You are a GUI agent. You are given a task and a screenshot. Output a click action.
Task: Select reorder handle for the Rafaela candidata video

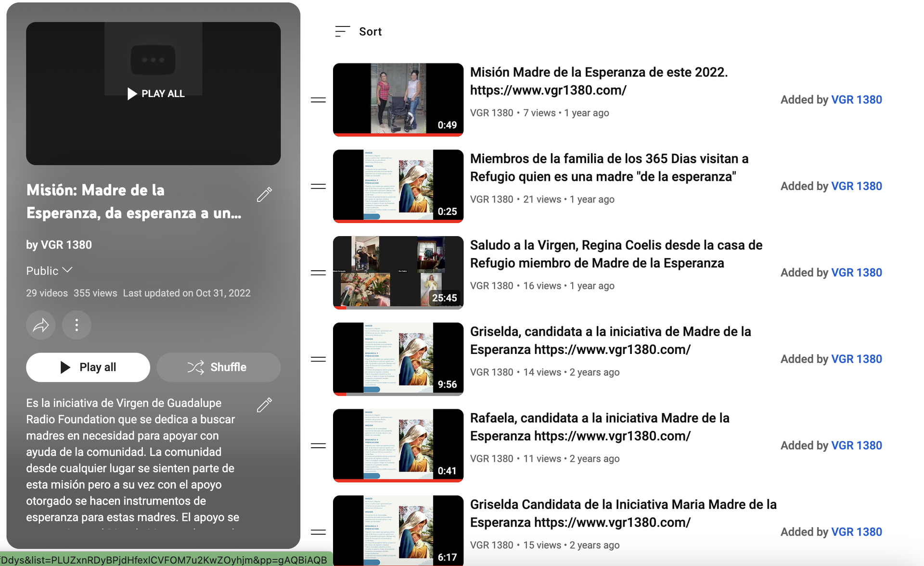pos(318,446)
